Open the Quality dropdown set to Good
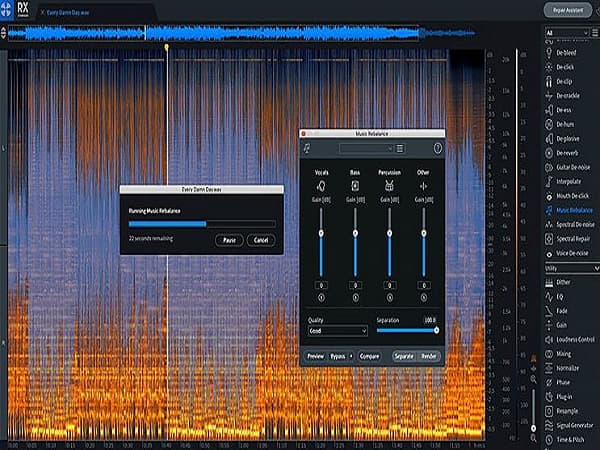This screenshot has height=450, width=600. pos(338,331)
